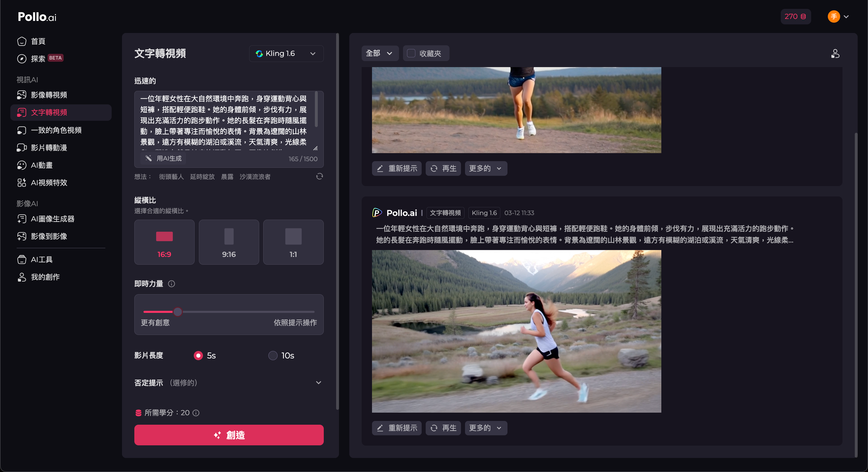Click the 用AI生成 magic wand button
The width and height of the screenshot is (868, 472).
click(x=163, y=158)
